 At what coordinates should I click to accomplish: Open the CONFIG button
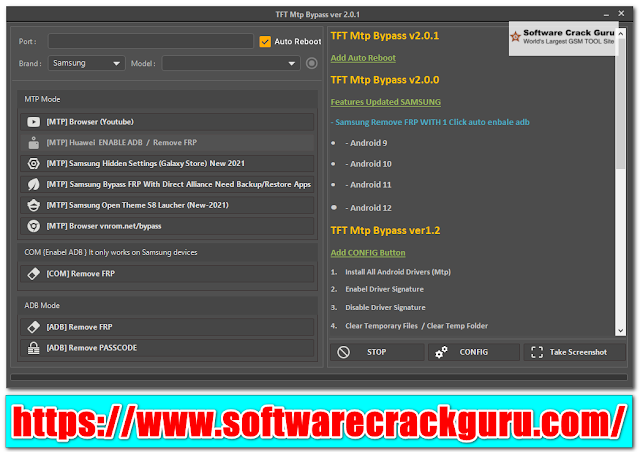point(473,352)
